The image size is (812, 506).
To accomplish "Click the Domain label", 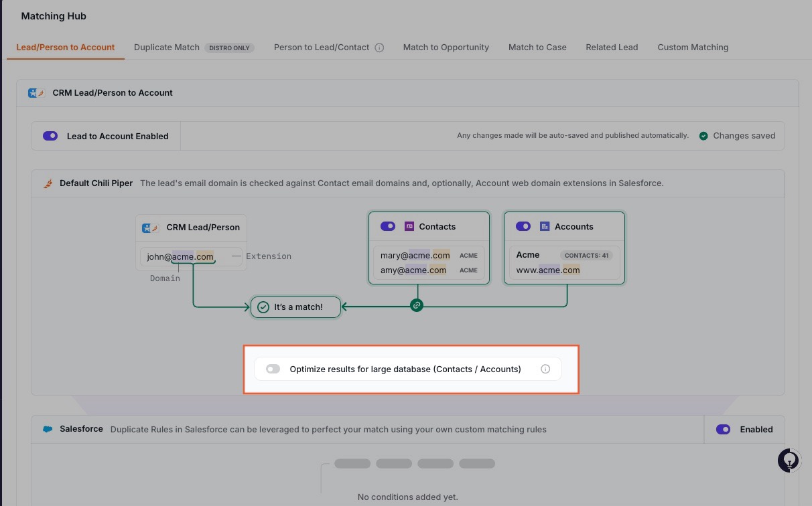I will coord(165,278).
